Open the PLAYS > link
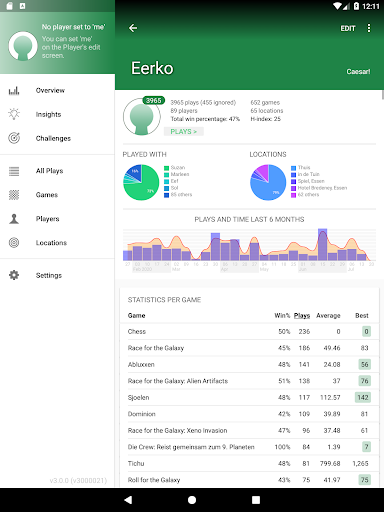384x512 pixels. coord(184,132)
